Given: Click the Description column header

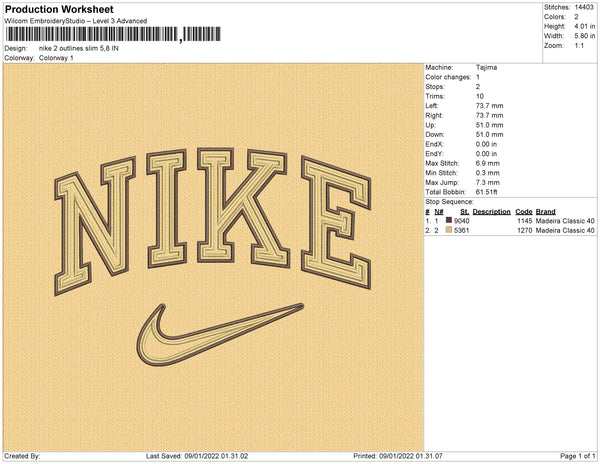Looking at the screenshot, I should [491, 212].
